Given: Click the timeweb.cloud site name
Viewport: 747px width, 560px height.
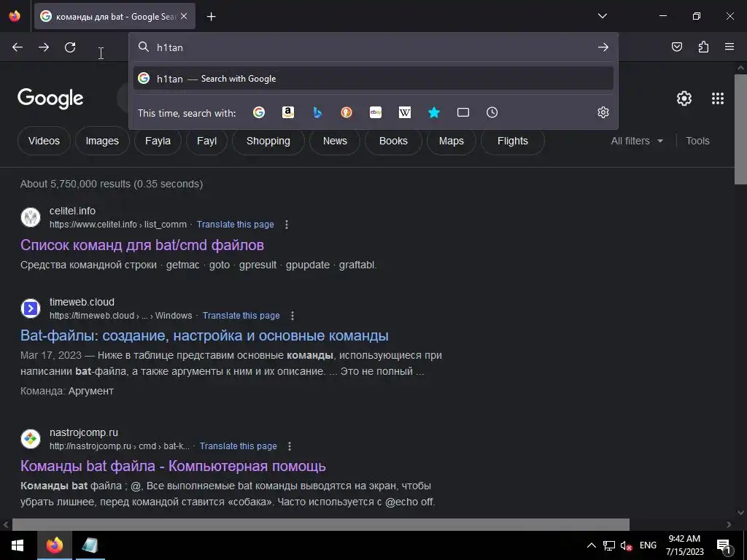Looking at the screenshot, I should (x=82, y=302).
